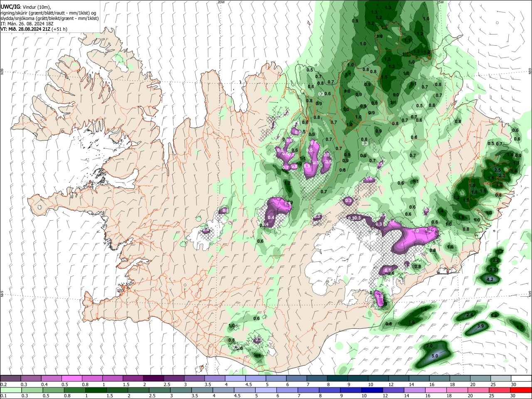Screen dimensions: 532x399
Task: Click the pale green 0.1–0.3 swatch in lower legend row
Action: click(11, 390)
